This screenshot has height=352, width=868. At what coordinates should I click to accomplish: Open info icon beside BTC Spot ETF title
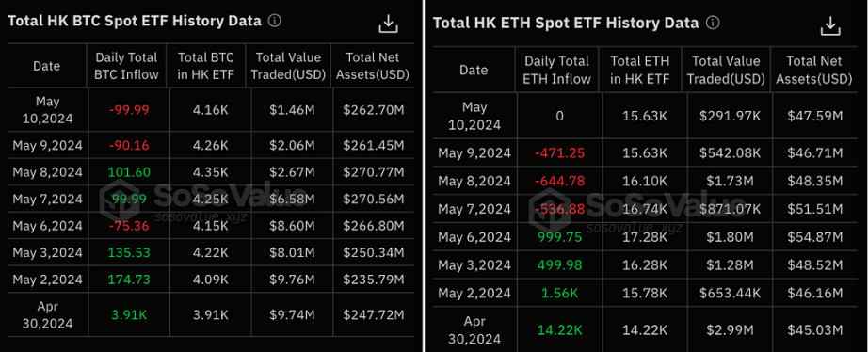275,21
